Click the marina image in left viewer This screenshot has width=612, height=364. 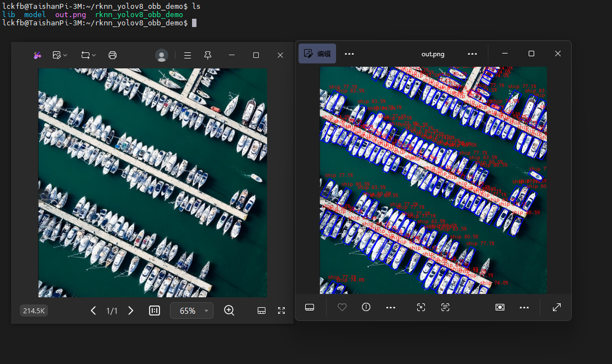pyautogui.click(x=153, y=183)
